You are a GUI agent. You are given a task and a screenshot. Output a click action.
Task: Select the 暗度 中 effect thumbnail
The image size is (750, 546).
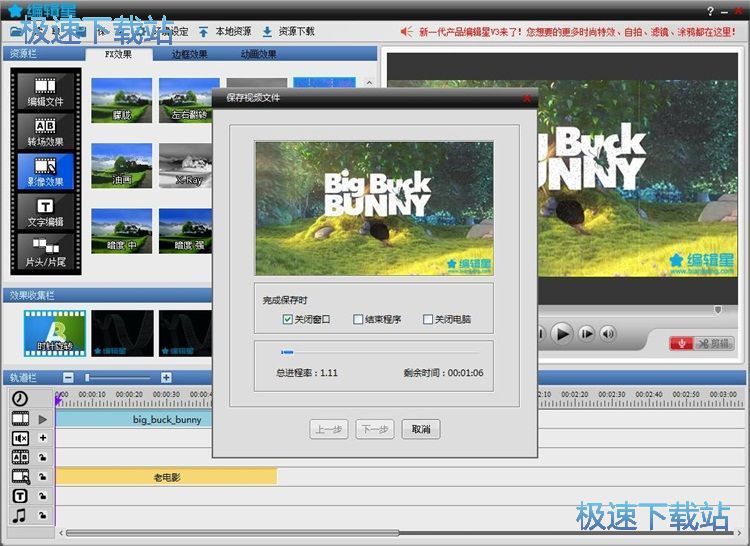point(121,231)
